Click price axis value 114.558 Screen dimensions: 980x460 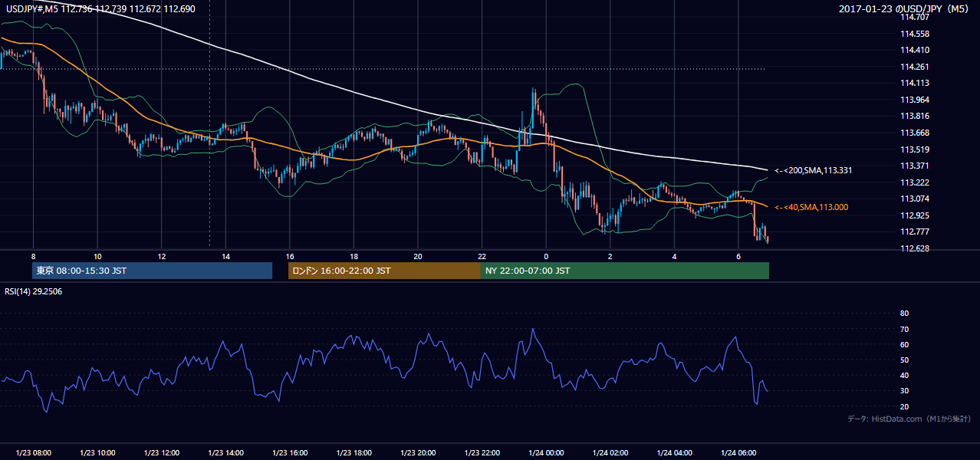click(915, 34)
